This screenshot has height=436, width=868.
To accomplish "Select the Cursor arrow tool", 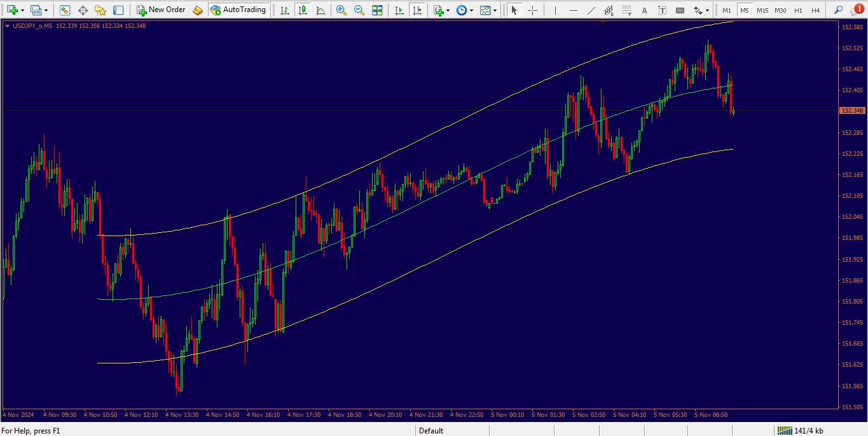I will point(514,10).
